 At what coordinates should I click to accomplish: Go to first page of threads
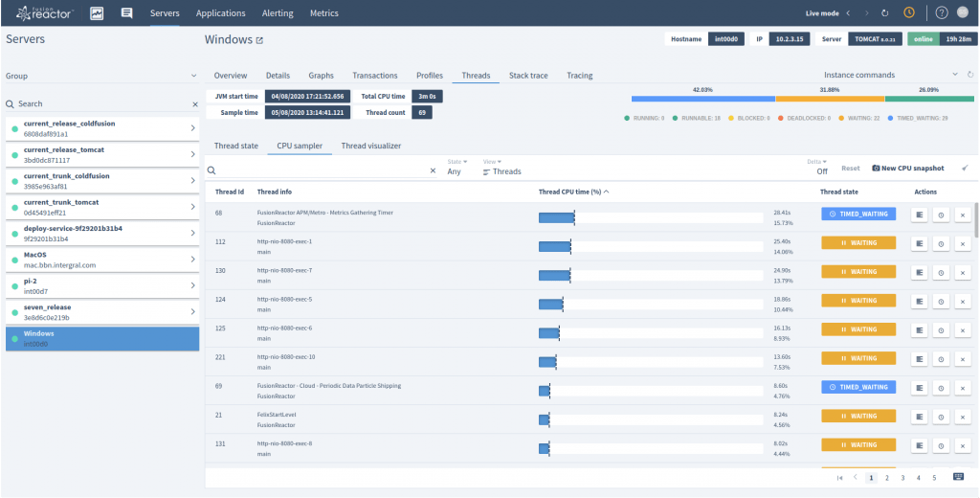tap(839, 478)
